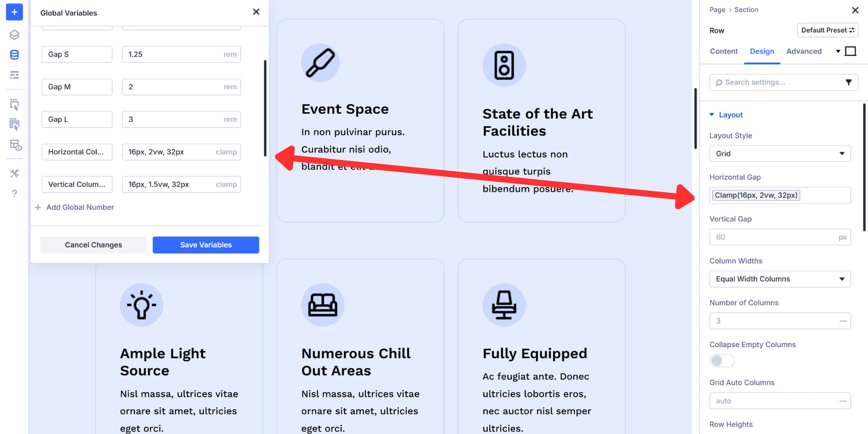The image size is (868, 434).
Task: Collapse the Layout section chevron
Action: (x=712, y=115)
